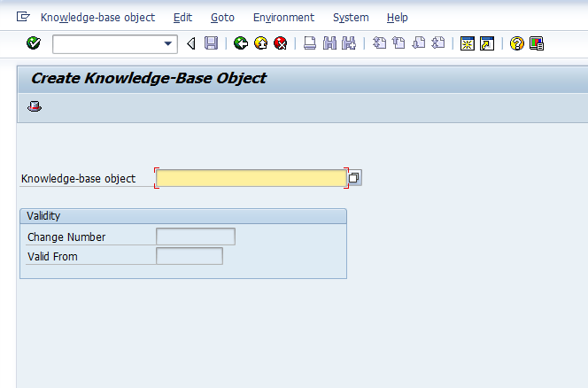Screen dimensions: 588x388
Task: Open the Help menu
Action: point(397,17)
